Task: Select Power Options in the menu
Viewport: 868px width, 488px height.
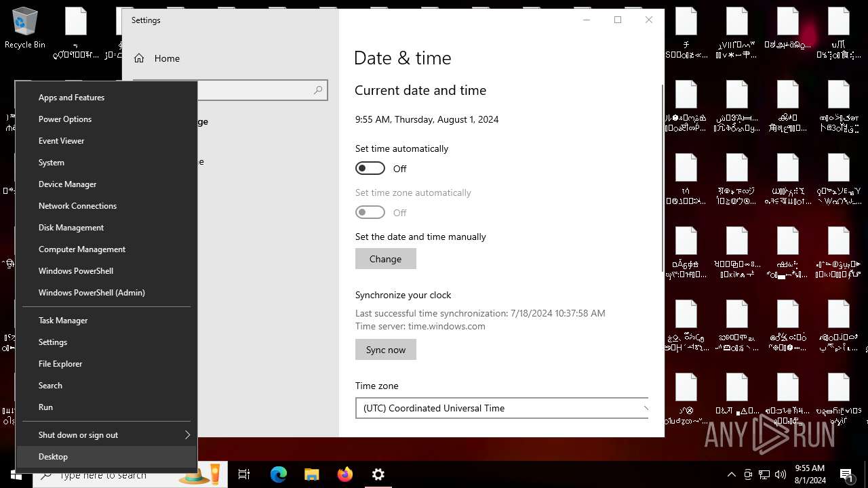Action: 106,119
